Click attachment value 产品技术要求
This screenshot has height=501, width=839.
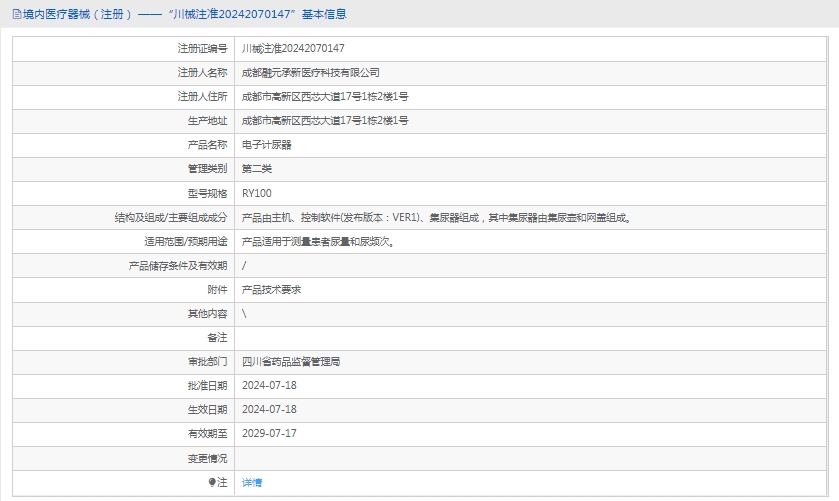point(271,289)
